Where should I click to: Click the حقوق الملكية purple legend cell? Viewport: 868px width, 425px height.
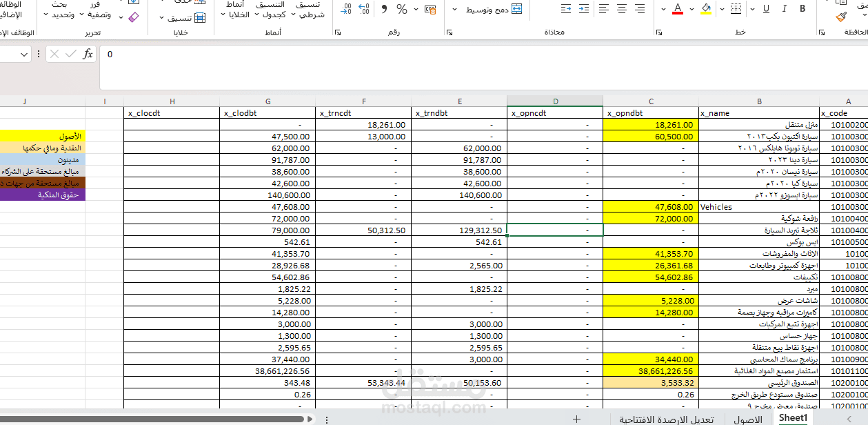[42, 195]
